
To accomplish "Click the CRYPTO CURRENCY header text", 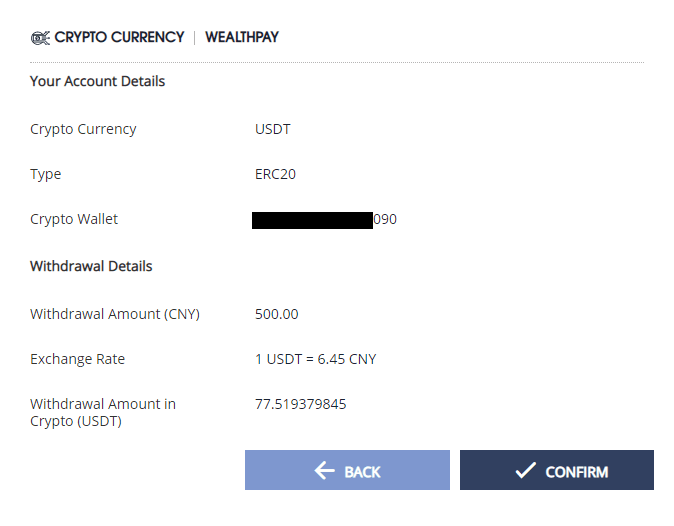I will tap(119, 38).
